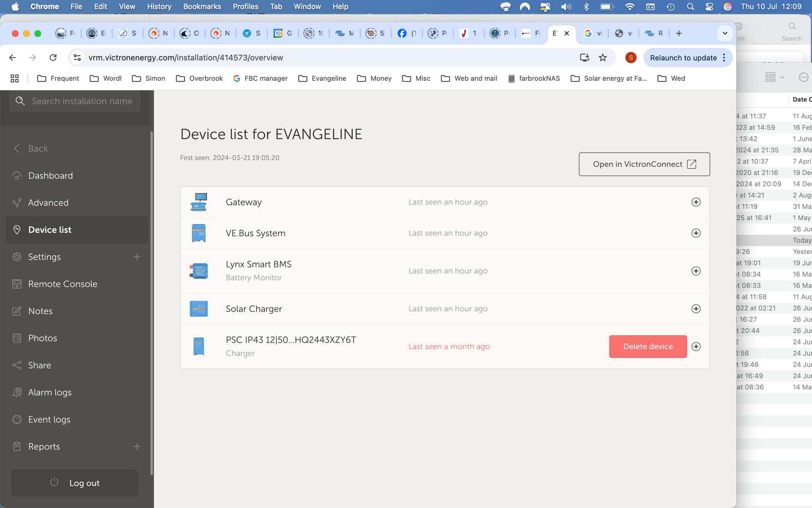Click the volume icon in menu bar
The height and width of the screenshot is (508, 812).
pos(566,6)
